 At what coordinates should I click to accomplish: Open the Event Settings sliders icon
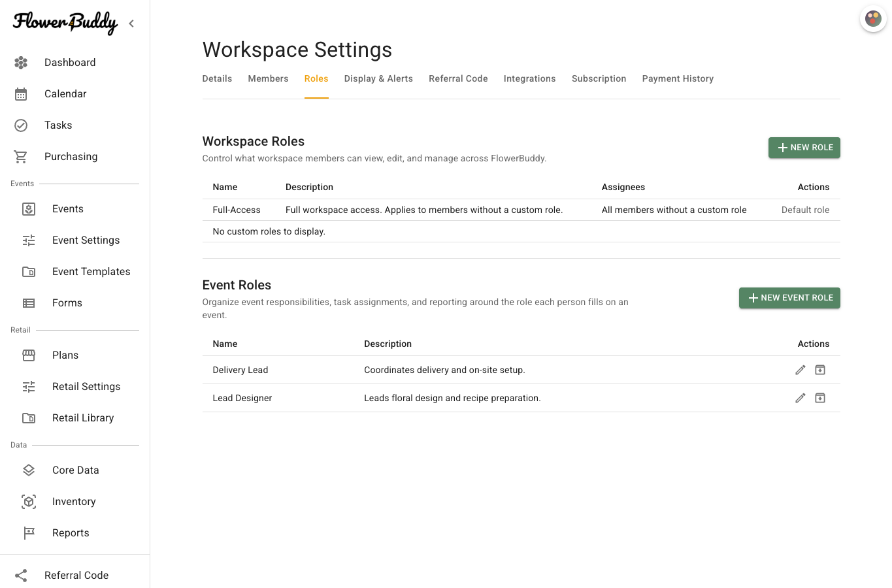tap(29, 240)
